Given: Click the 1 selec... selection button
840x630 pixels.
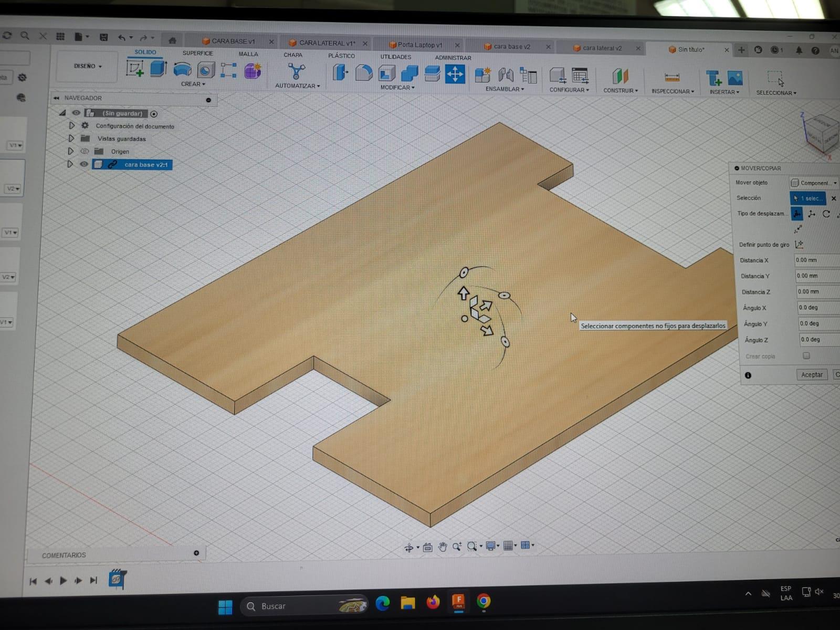Looking at the screenshot, I should [x=808, y=198].
